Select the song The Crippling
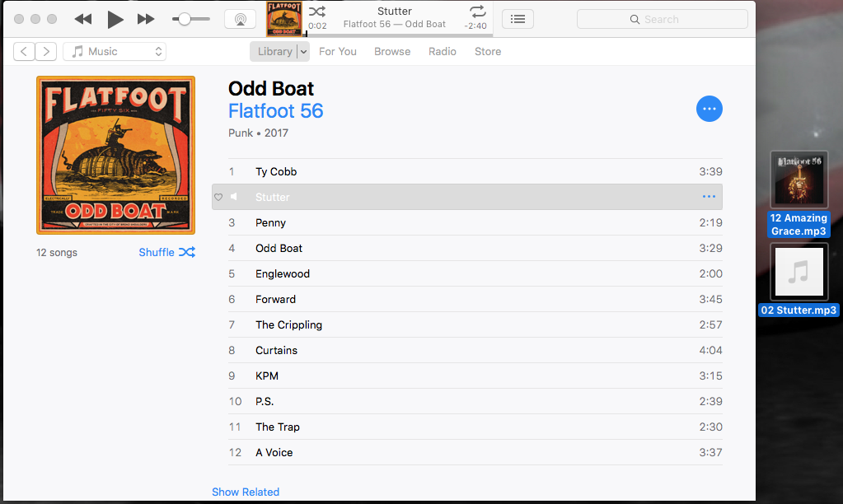The image size is (843, 504). [475, 324]
